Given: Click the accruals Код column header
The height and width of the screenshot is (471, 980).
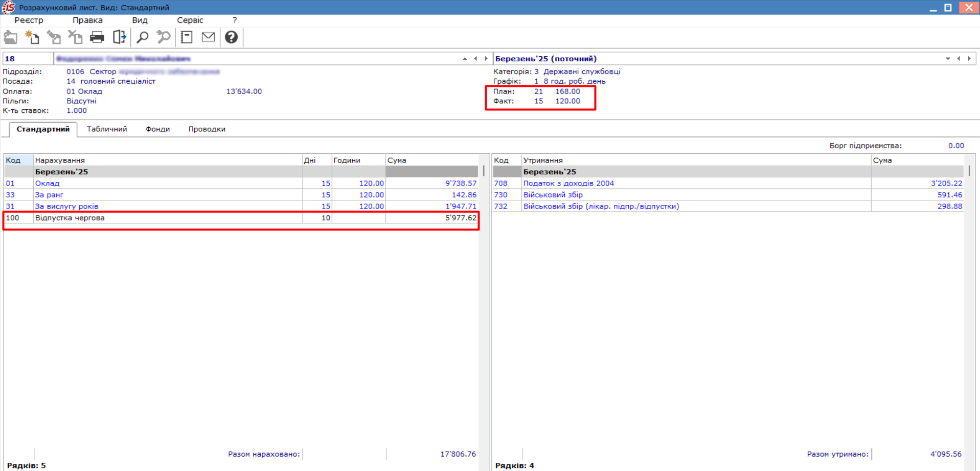Looking at the screenshot, I should click(18, 160).
